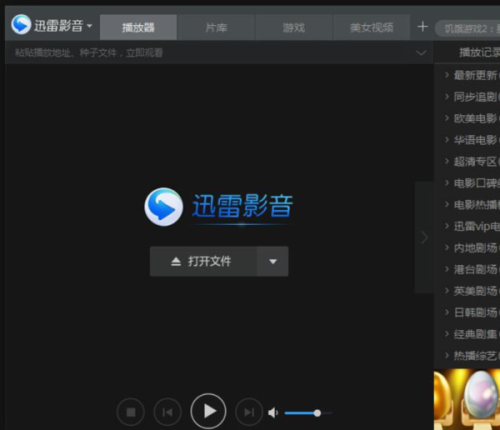Click the stop playback button
Screen dimensions: 500x430
(x=131, y=412)
